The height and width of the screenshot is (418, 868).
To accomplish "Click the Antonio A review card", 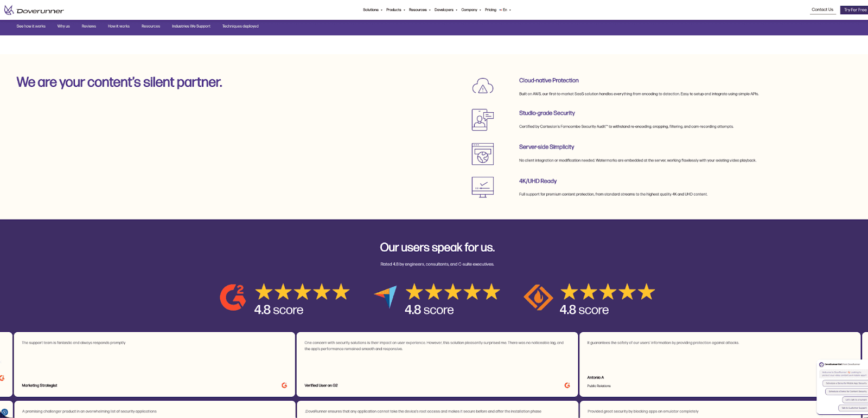I will 720,364.
